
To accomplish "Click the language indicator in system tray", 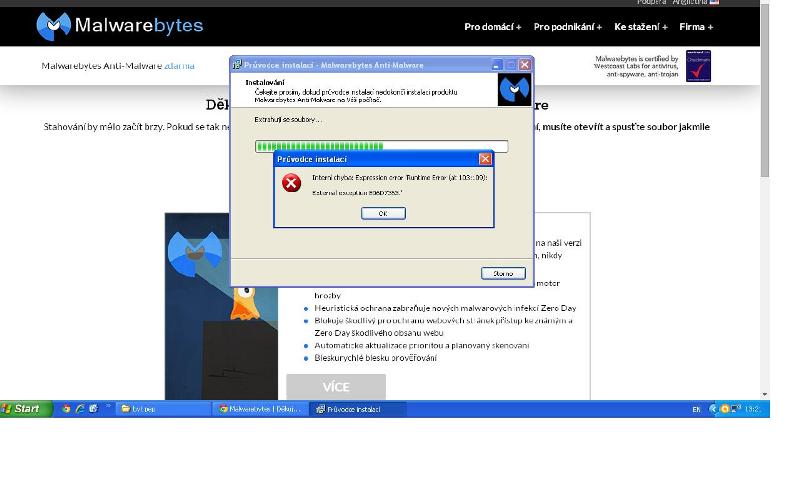I will pyautogui.click(x=696, y=409).
